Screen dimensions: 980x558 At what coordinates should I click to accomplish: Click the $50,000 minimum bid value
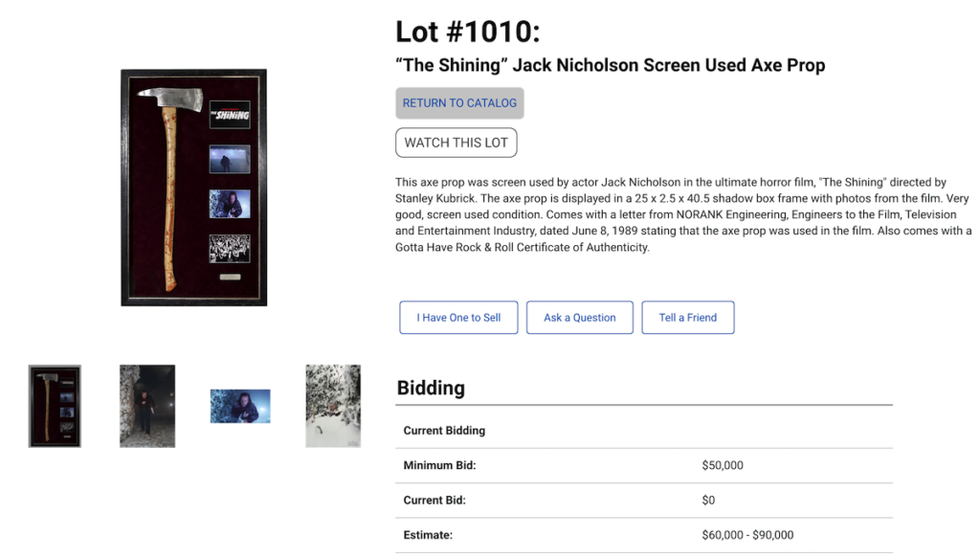click(723, 465)
